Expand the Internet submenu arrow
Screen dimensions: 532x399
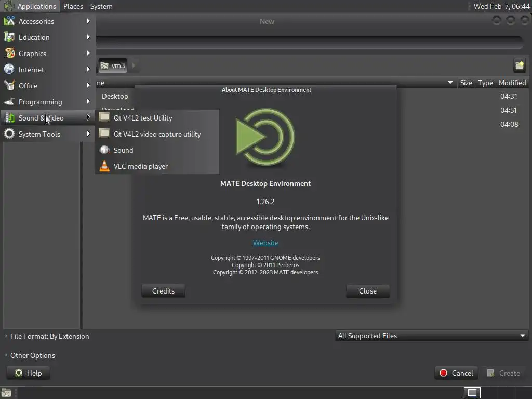[88, 69]
